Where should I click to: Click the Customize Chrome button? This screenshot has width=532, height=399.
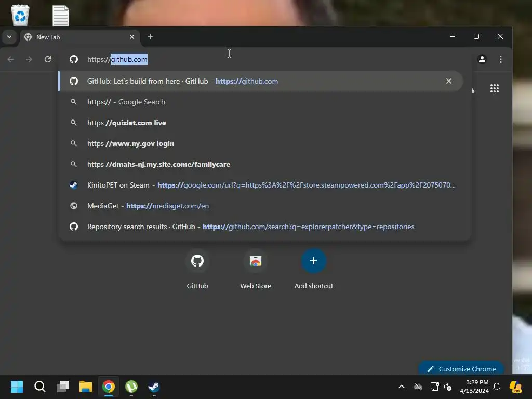[461, 368]
